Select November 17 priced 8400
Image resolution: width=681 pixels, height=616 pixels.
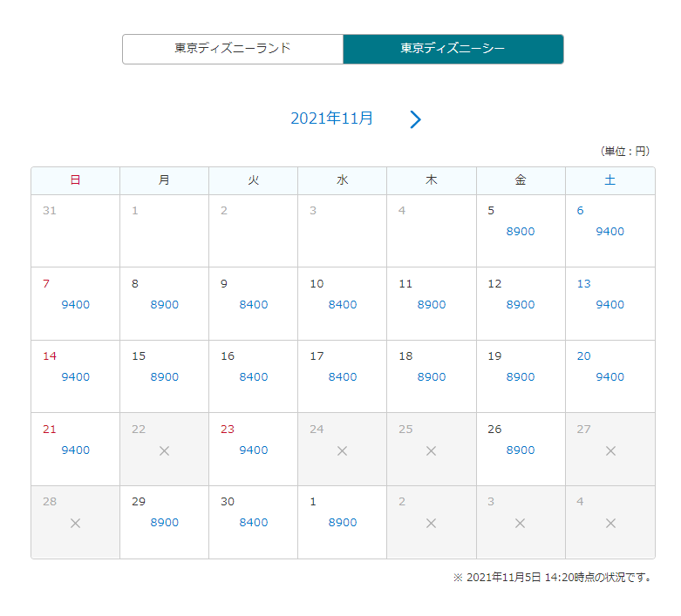click(343, 376)
